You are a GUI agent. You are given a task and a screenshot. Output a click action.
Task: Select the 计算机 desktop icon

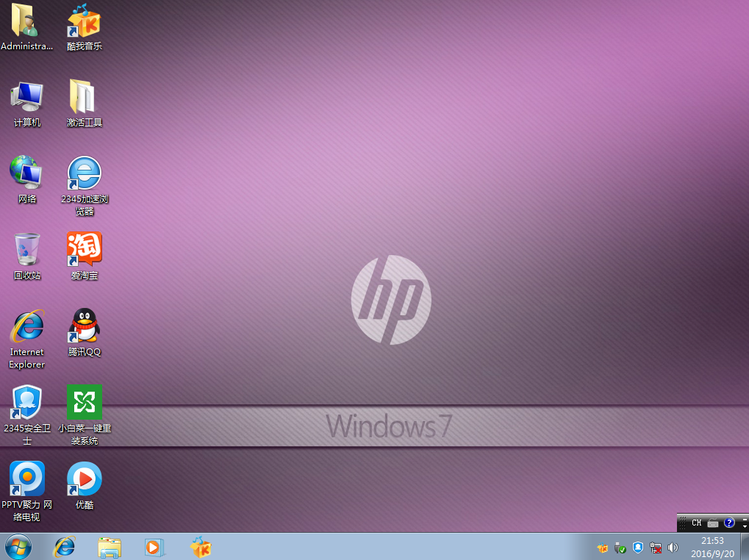(26, 104)
